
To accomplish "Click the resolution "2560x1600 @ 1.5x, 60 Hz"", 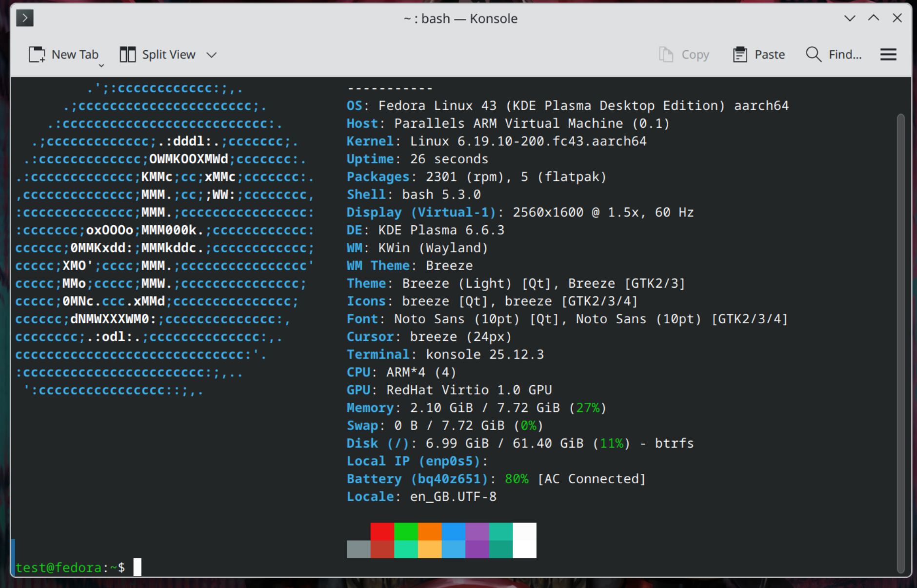I will pyautogui.click(x=603, y=213).
